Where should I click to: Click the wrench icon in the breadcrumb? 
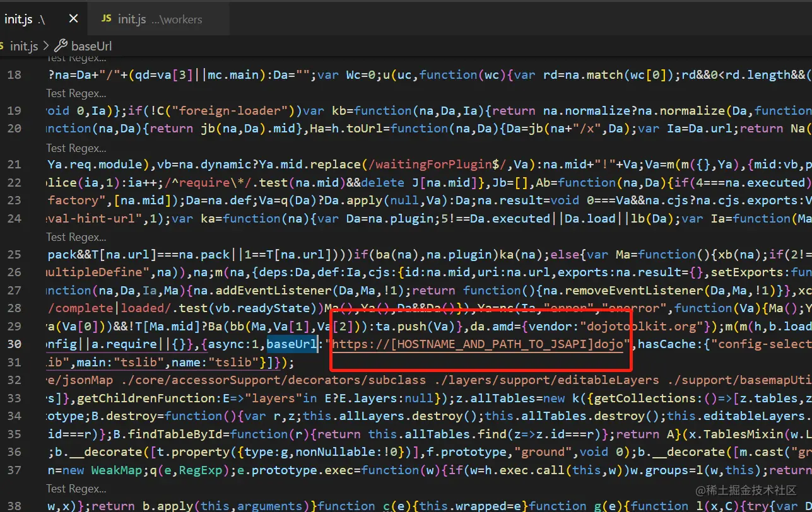[61, 46]
